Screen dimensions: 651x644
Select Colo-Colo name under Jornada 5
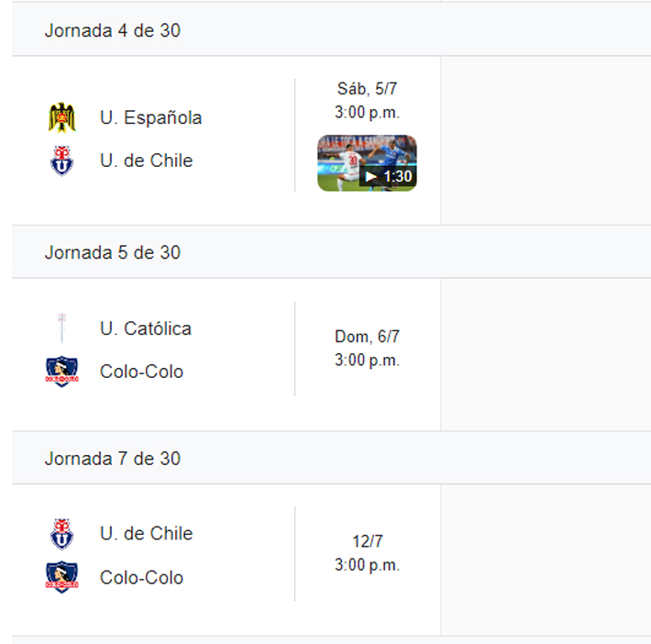[141, 372]
